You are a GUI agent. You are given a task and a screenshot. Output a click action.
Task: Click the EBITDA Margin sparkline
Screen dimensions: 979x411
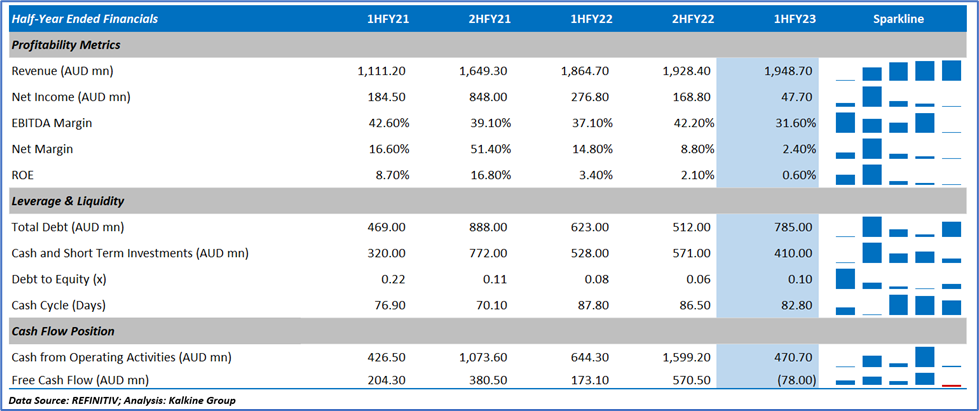point(897,123)
